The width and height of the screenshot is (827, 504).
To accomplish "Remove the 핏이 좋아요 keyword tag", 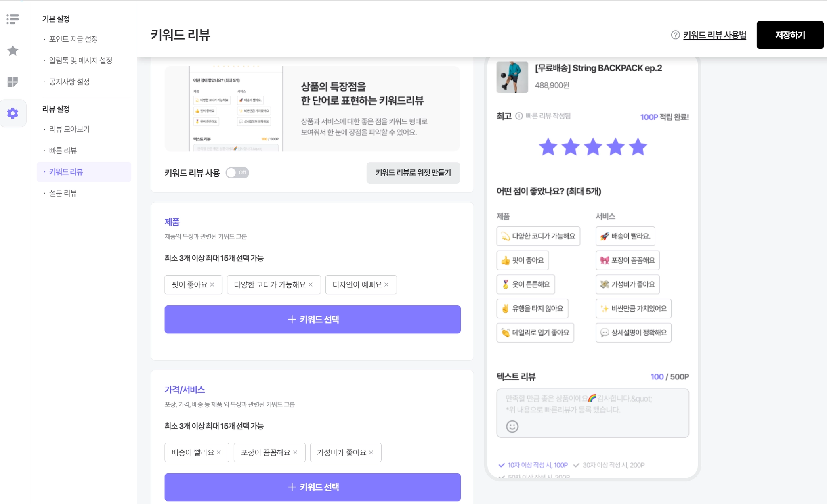I will tap(212, 284).
